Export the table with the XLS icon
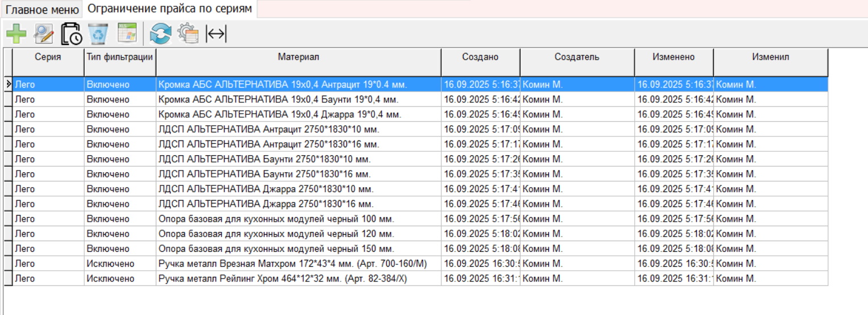 pyautogui.click(x=127, y=34)
